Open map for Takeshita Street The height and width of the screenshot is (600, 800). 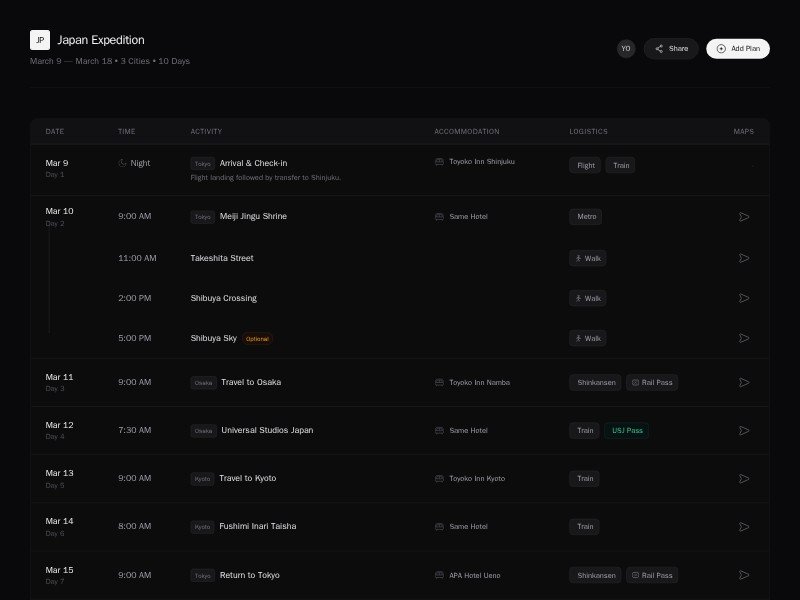743,258
